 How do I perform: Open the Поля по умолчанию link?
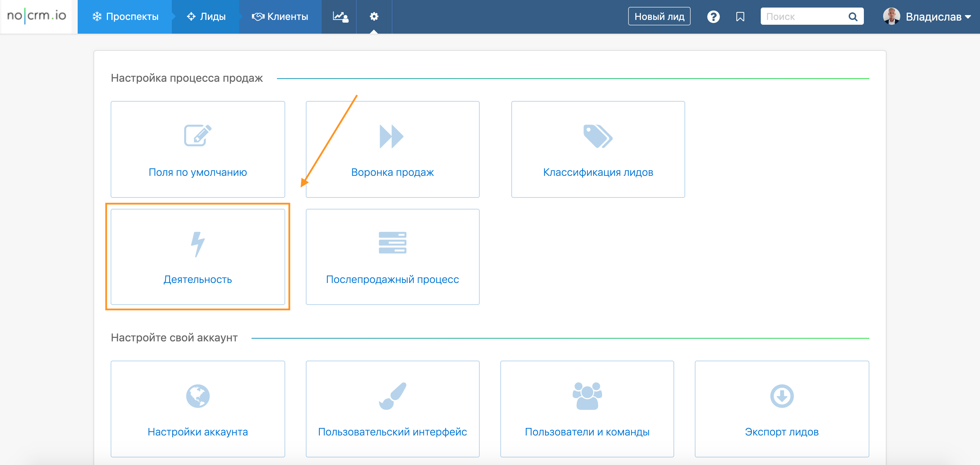point(198,172)
